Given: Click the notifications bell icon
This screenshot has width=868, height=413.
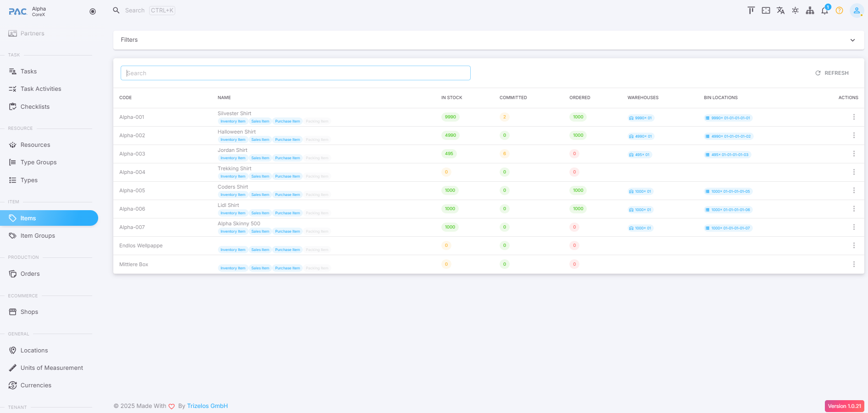Looking at the screenshot, I should tap(824, 11).
